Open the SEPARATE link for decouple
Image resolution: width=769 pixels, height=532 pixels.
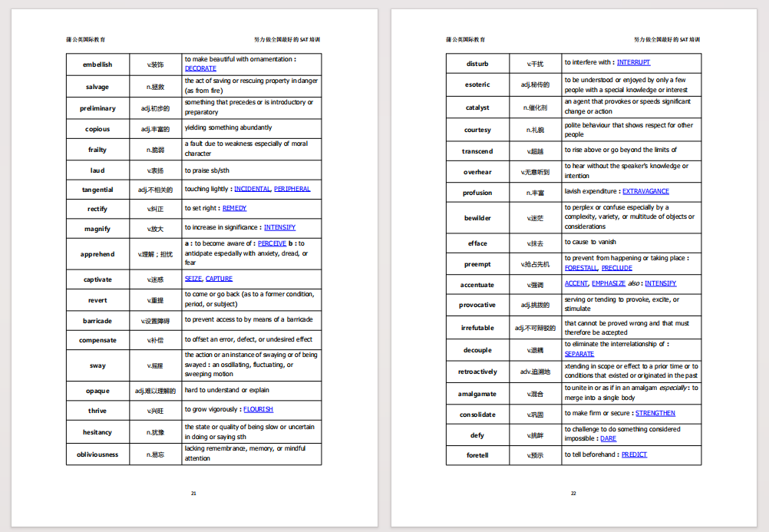pos(579,354)
